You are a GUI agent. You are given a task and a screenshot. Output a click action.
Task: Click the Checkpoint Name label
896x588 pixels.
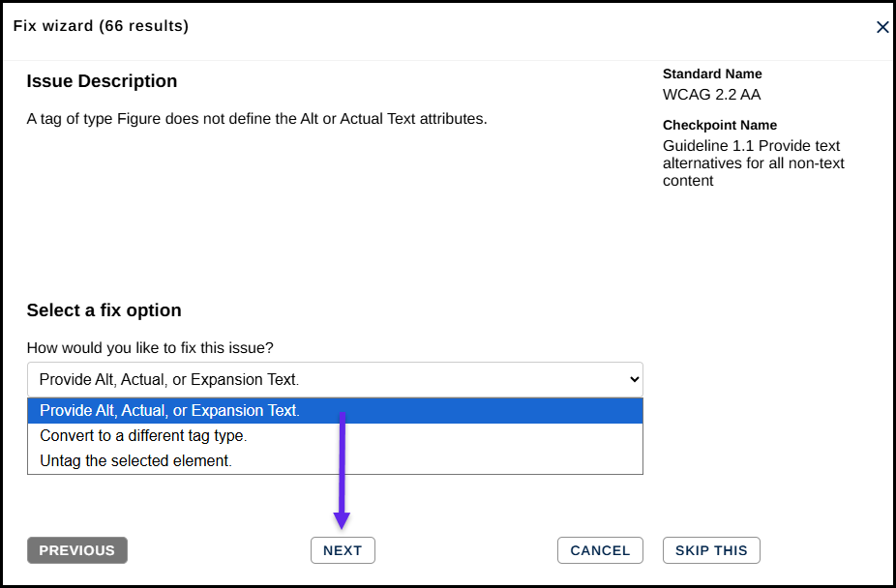coord(720,125)
